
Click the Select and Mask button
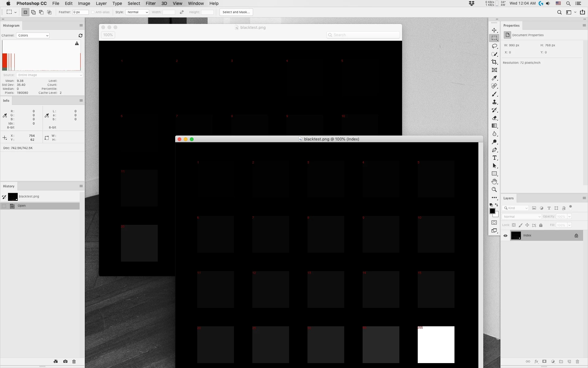[x=236, y=12]
